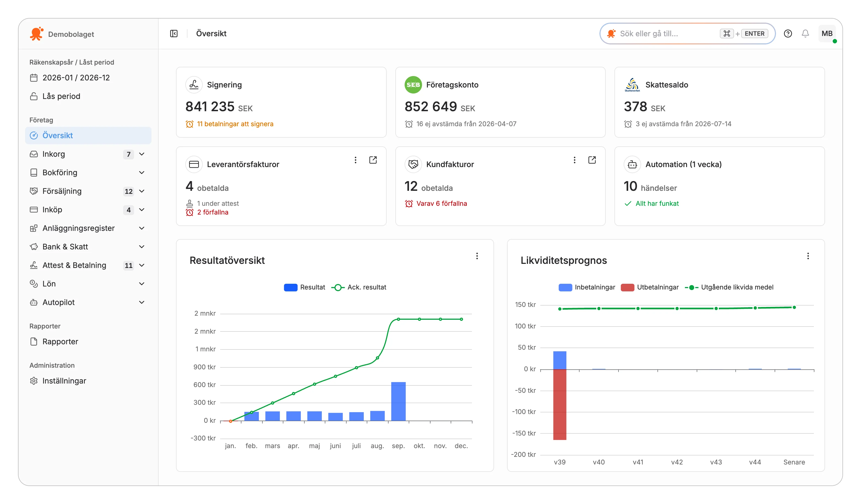Open notifications bell icon
861x504 pixels.
805,34
